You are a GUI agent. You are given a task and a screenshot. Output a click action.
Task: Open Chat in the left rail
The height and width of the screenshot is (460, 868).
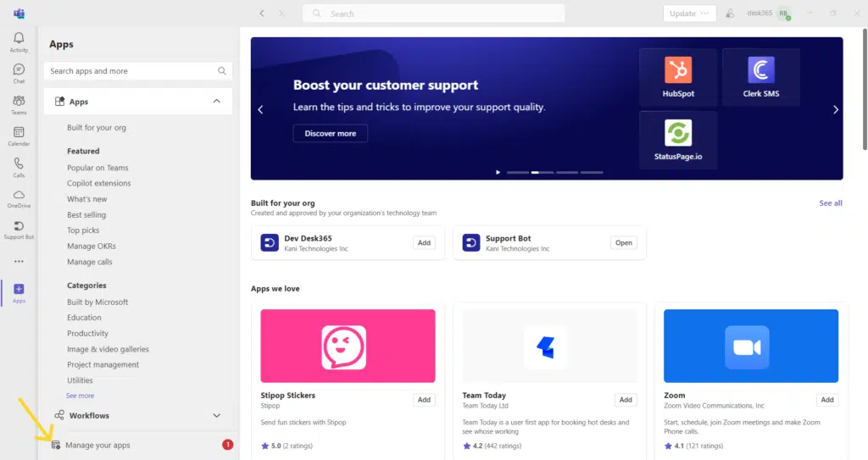[19, 73]
